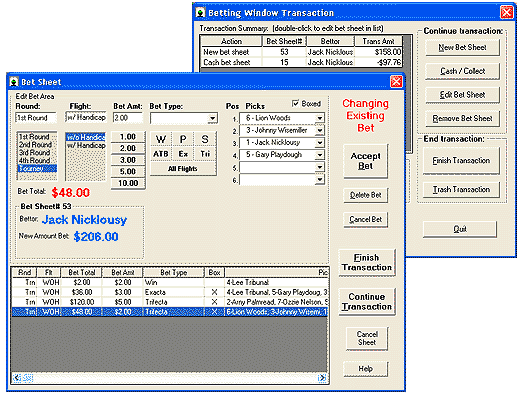Click Trash Transaction button
Viewport: 522px width, 396px height.
[x=461, y=190]
